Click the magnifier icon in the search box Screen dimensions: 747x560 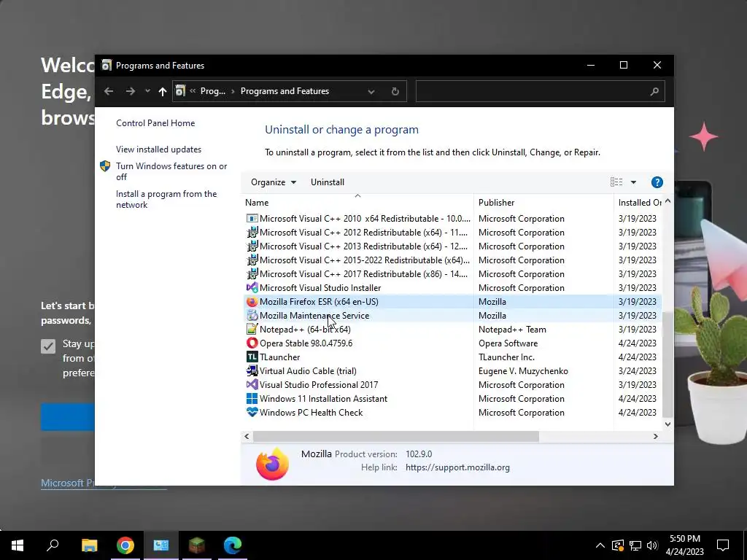coord(654,91)
